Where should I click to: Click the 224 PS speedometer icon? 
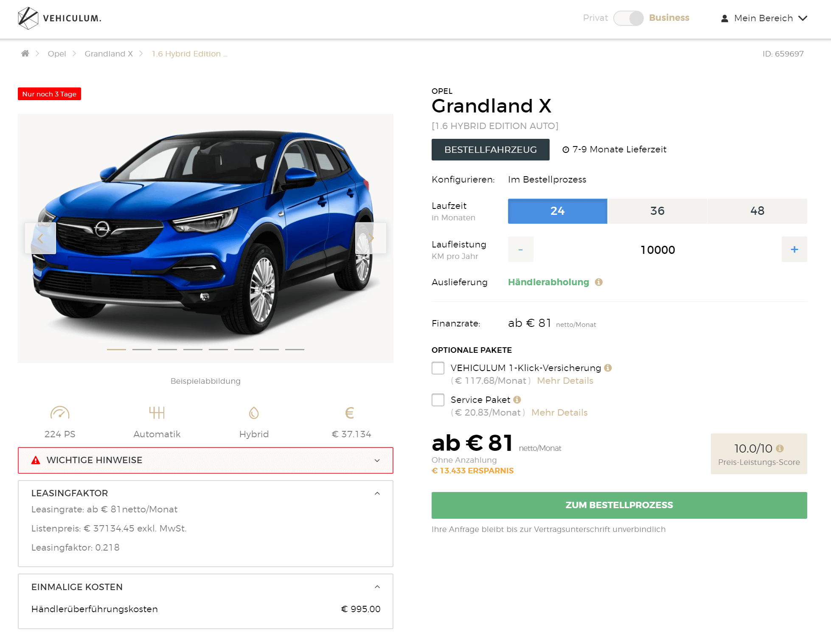click(x=60, y=413)
